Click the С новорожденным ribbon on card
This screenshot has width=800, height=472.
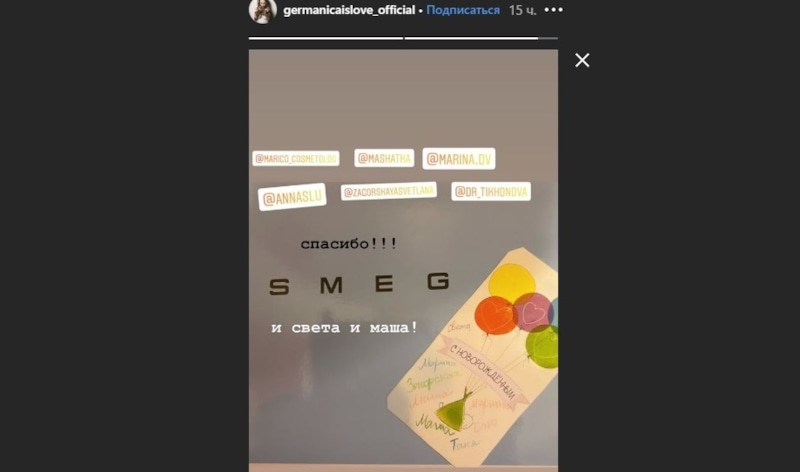[482, 371]
